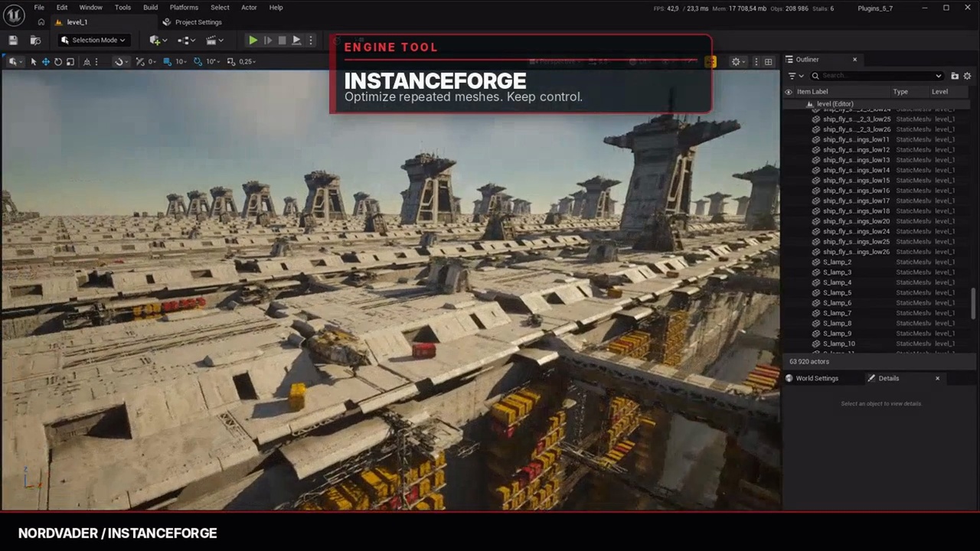Click the S_lamp_5 mesh icon

coord(816,292)
